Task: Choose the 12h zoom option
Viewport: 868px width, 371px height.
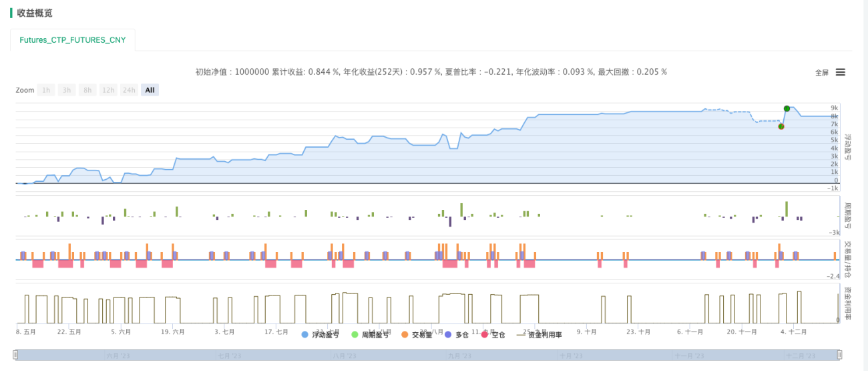Action: (108, 90)
